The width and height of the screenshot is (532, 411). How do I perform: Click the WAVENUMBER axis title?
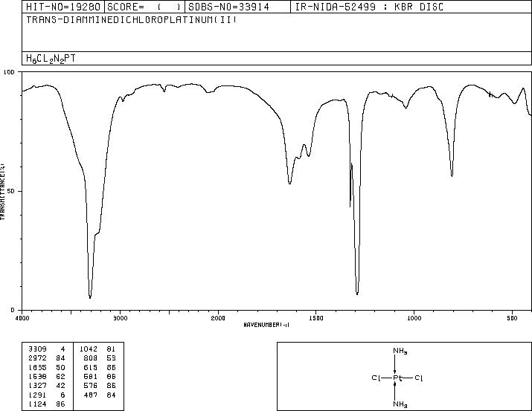click(266, 325)
